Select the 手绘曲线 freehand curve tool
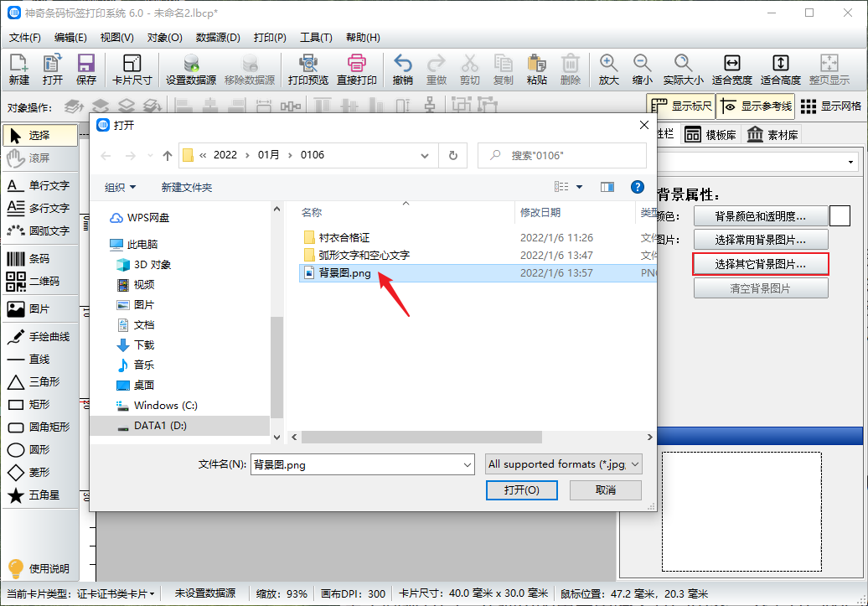The height and width of the screenshot is (606, 868). 40,336
